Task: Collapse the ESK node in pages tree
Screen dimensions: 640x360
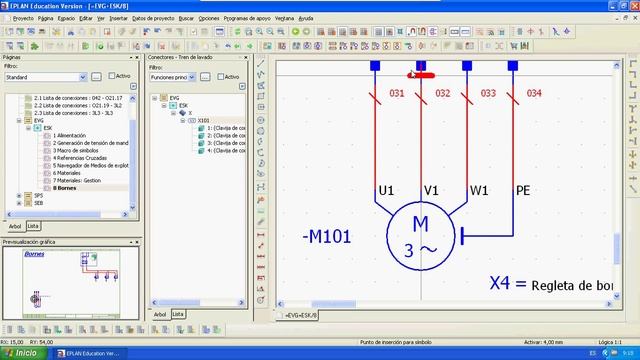Action: click(x=28, y=128)
